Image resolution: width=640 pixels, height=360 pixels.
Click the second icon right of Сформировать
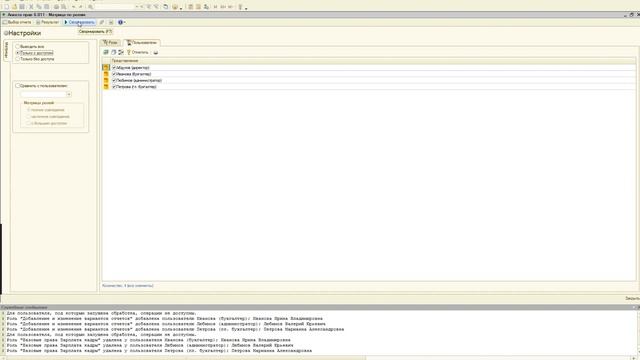111,22
